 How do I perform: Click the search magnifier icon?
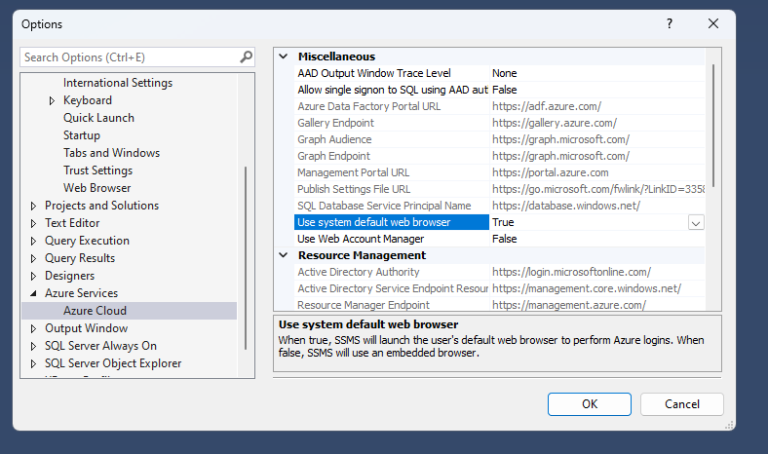[246, 57]
